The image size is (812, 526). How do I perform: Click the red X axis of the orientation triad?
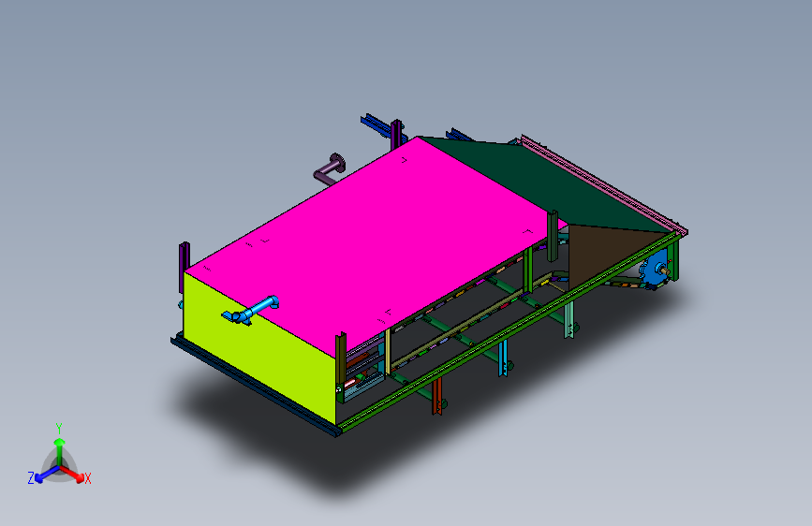[72, 474]
